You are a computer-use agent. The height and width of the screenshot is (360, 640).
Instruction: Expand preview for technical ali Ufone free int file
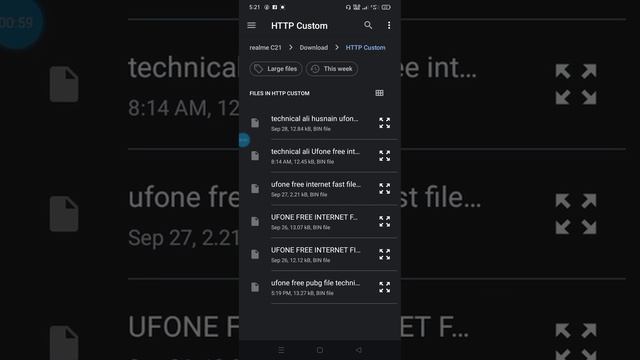coord(384,156)
